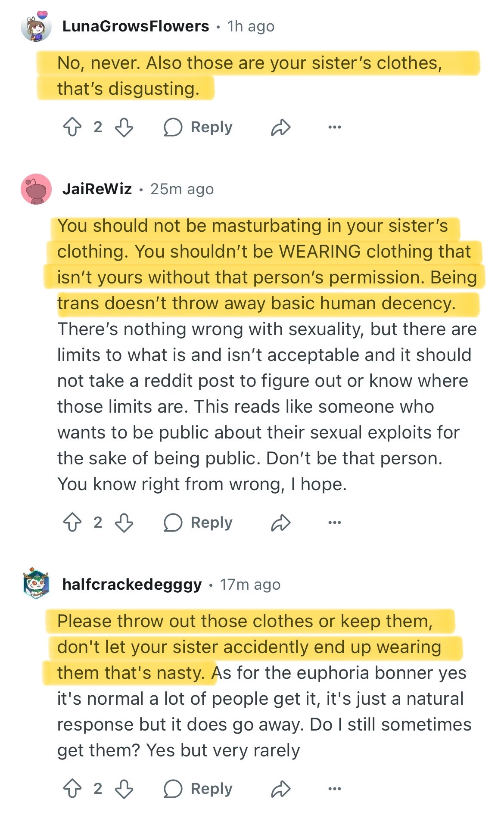Reply to JaiReWiz's comment
The width and height of the screenshot is (504, 818).
[198, 523]
